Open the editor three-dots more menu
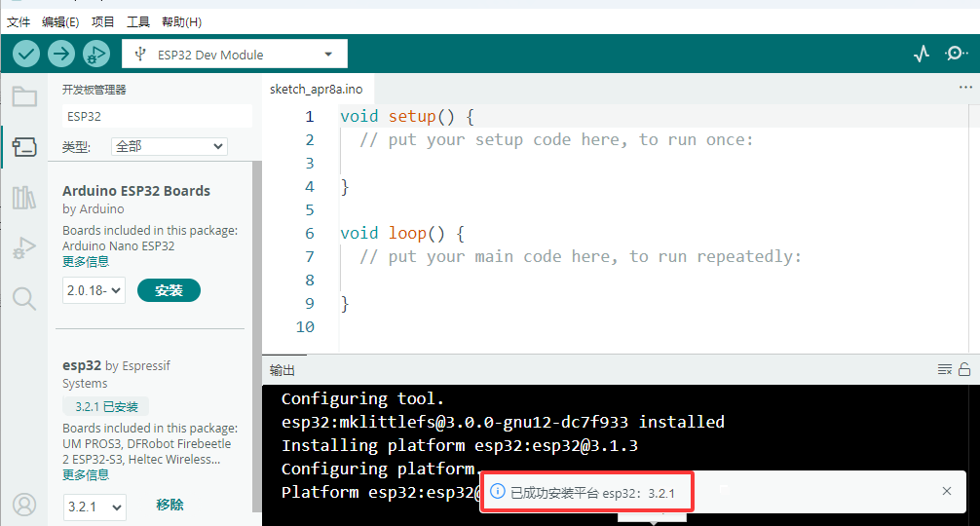The width and height of the screenshot is (980, 526). [x=965, y=88]
